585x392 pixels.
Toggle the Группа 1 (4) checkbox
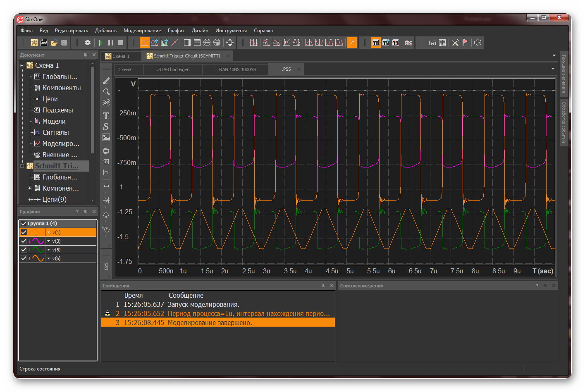tap(24, 223)
